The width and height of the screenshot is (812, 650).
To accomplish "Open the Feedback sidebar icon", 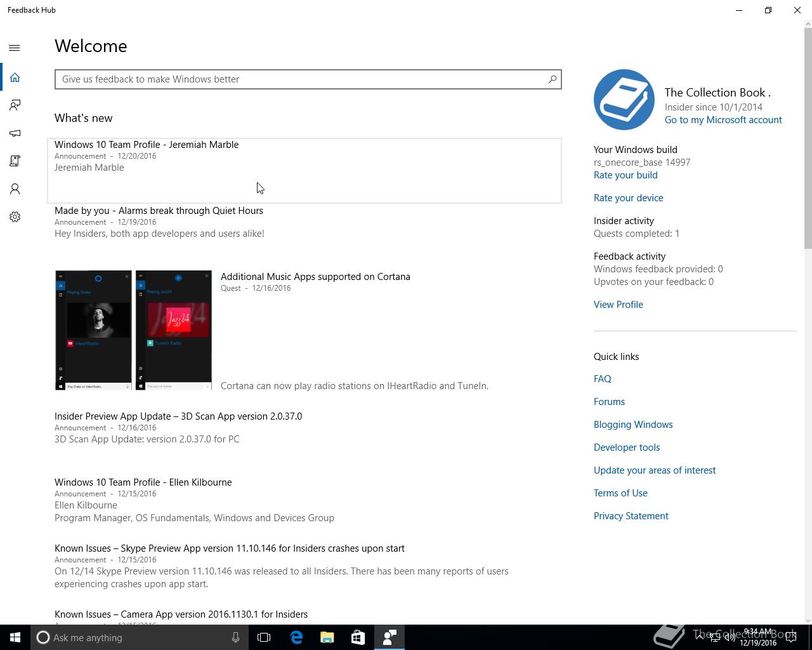I will pyautogui.click(x=15, y=105).
